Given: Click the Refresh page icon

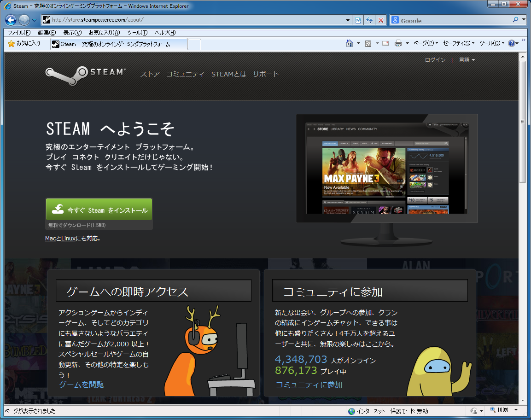Looking at the screenshot, I should pos(369,20).
